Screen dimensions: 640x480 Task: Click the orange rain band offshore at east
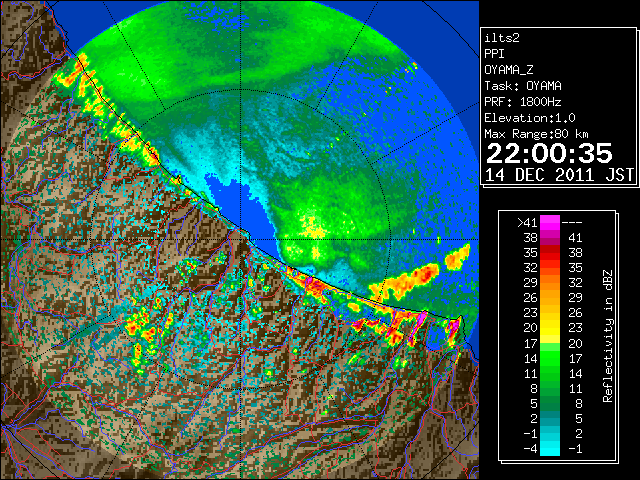[x=406, y=282]
